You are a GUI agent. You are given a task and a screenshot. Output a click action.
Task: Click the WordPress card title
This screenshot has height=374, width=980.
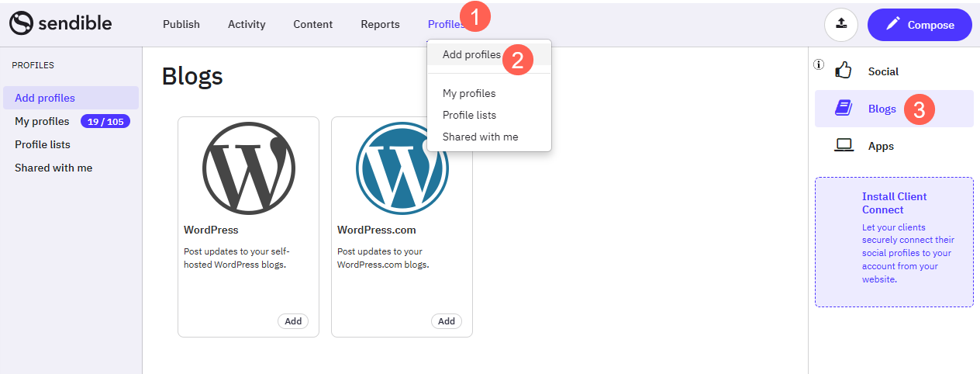click(211, 230)
